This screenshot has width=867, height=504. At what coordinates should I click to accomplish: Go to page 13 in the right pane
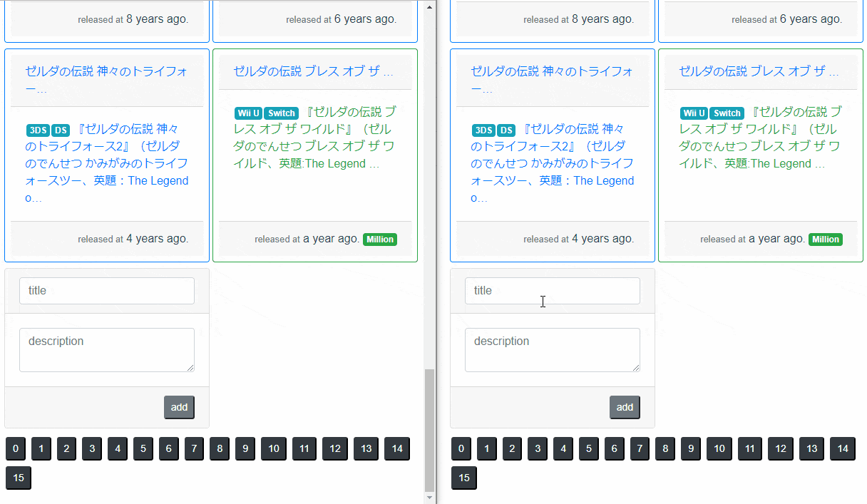click(x=811, y=448)
